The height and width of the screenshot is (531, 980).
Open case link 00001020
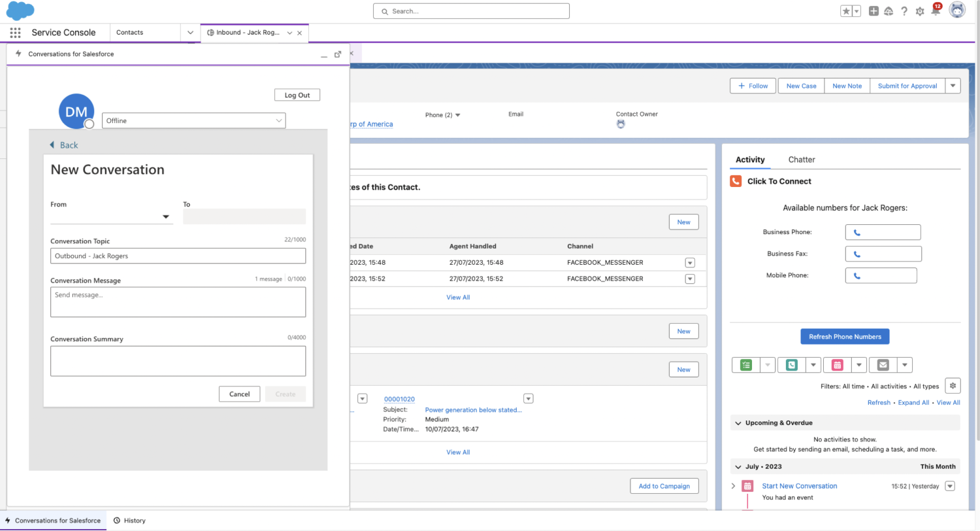pyautogui.click(x=399, y=399)
